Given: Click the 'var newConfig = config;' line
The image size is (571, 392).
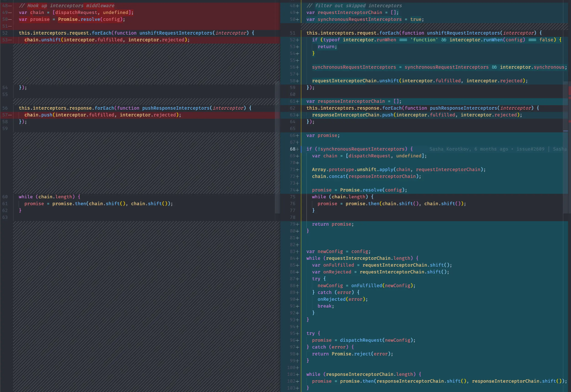Looking at the screenshot, I should [x=338, y=251].
